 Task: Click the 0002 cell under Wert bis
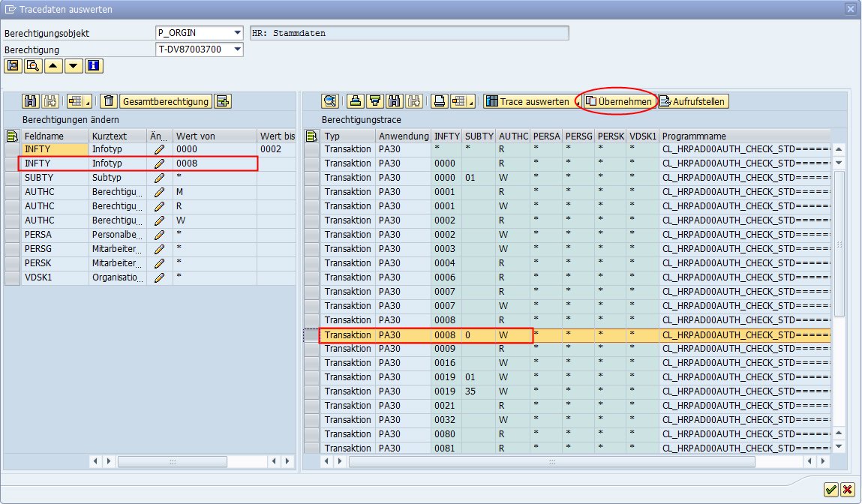tap(277, 149)
